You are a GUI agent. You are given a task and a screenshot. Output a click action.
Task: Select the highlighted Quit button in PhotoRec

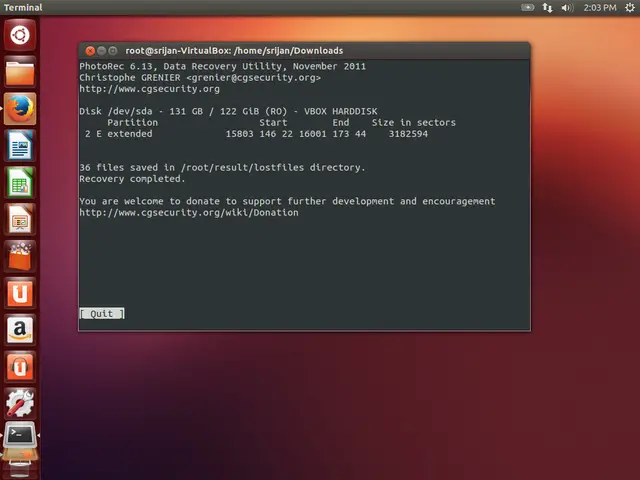coord(102,313)
